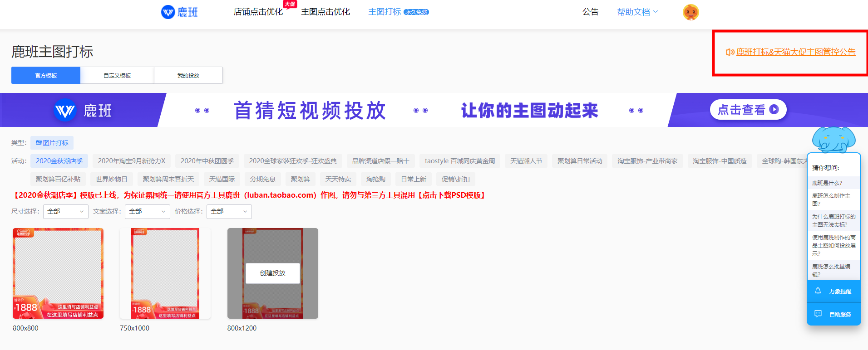The image size is (868, 350).
Task: Switch to 我的投放 tab
Action: (188, 75)
